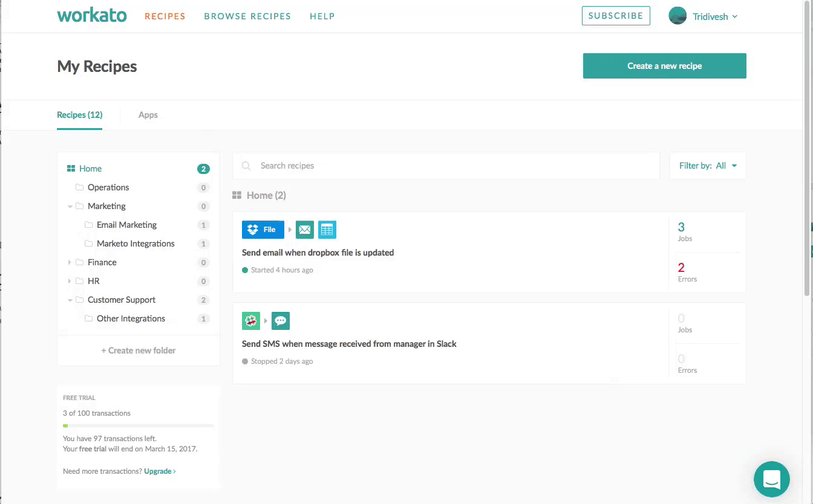The width and height of the screenshot is (813, 504).
Task: Click Started 4 hours ago status
Action: click(278, 270)
